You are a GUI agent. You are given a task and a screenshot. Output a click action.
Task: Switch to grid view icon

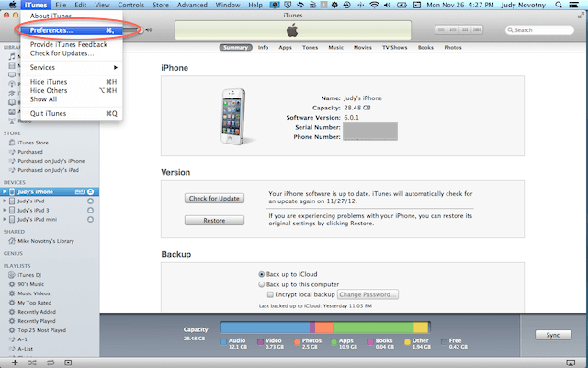click(x=465, y=29)
